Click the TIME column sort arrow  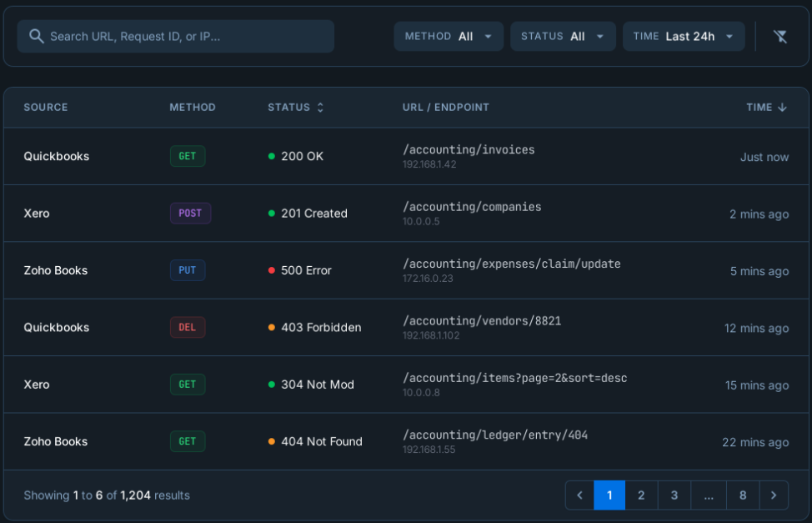784,107
